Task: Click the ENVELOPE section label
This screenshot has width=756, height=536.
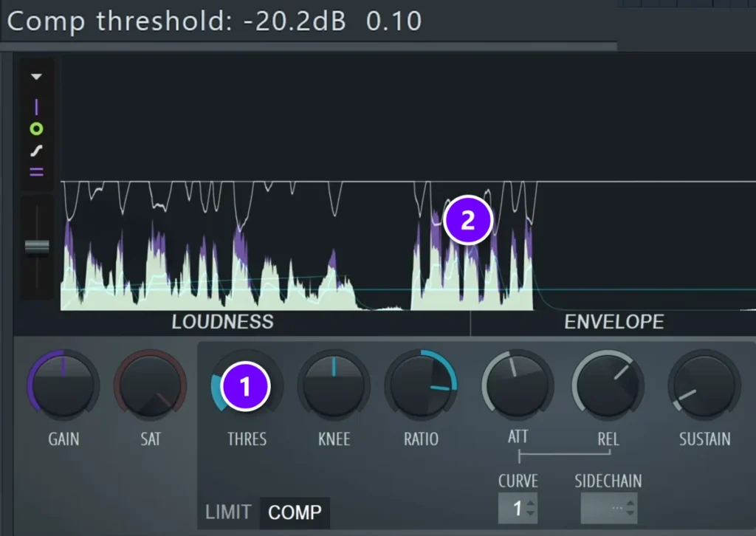Action: tap(614, 322)
